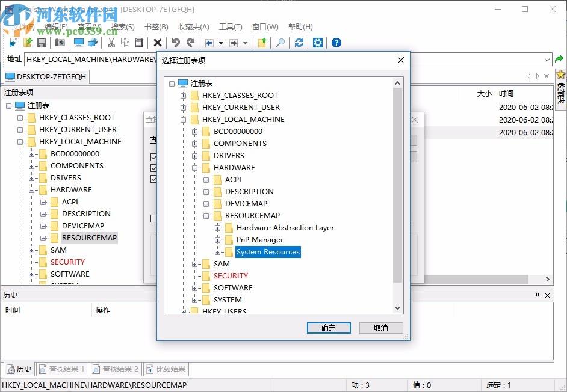
Task: Open the 搜索(S) menu
Action: pos(123,26)
